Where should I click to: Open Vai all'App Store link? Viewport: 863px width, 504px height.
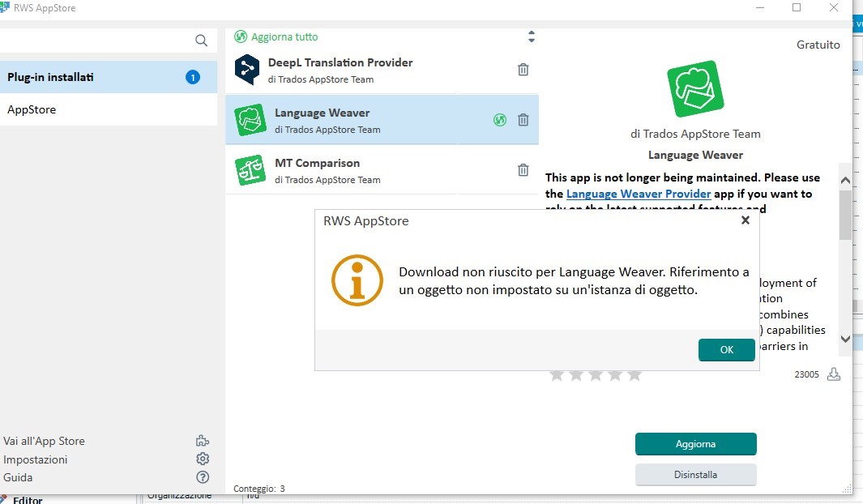[44, 441]
